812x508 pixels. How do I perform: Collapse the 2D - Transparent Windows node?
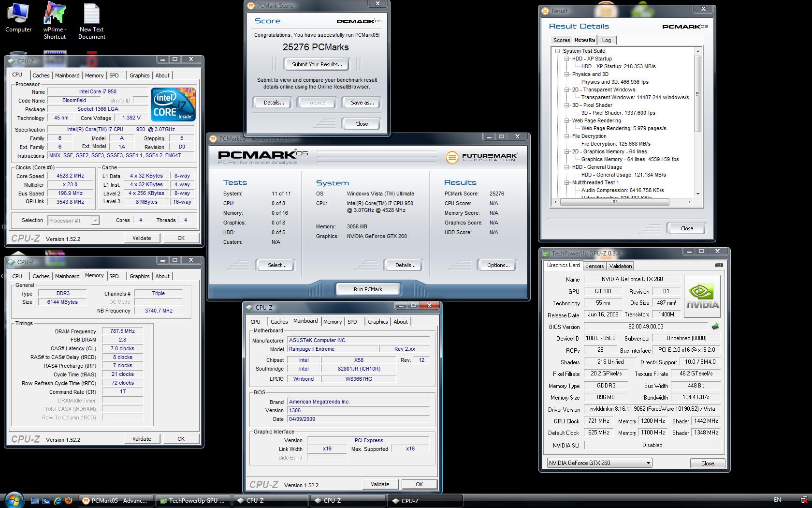pos(567,90)
